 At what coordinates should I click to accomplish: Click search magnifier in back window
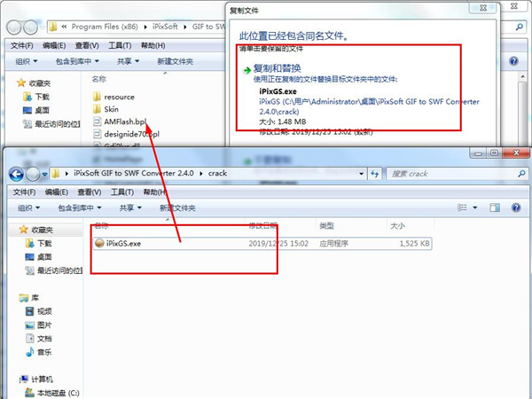pyautogui.click(x=519, y=27)
